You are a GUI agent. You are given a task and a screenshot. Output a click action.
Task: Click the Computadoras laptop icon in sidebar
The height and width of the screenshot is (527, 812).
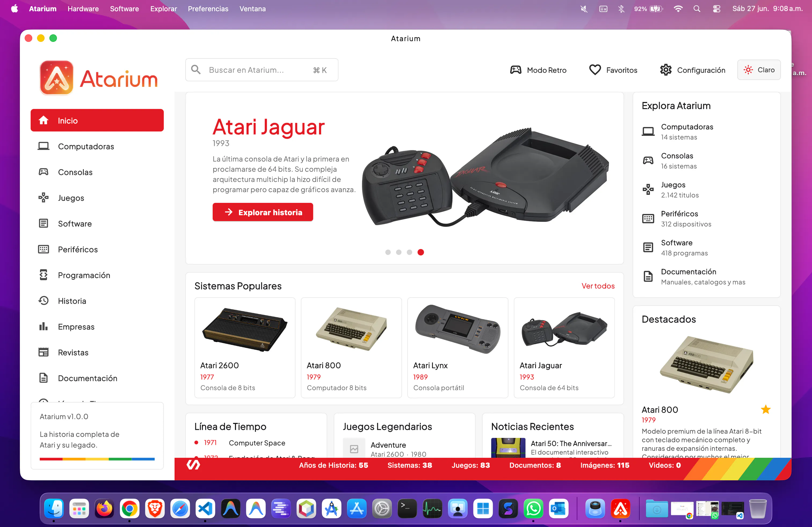pos(43,146)
